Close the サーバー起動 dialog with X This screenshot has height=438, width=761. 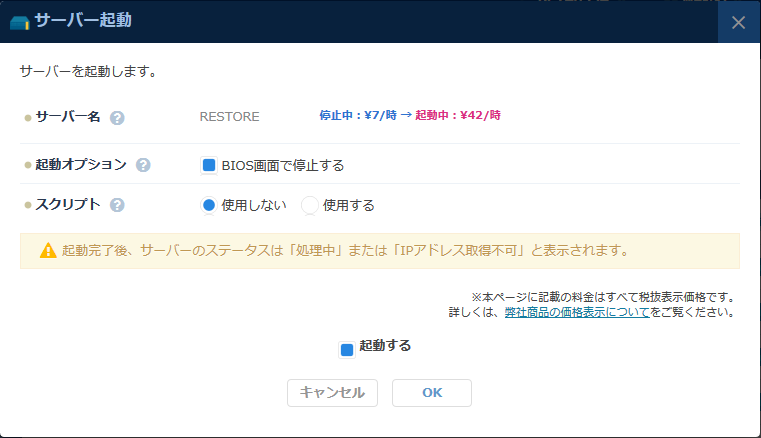738,22
